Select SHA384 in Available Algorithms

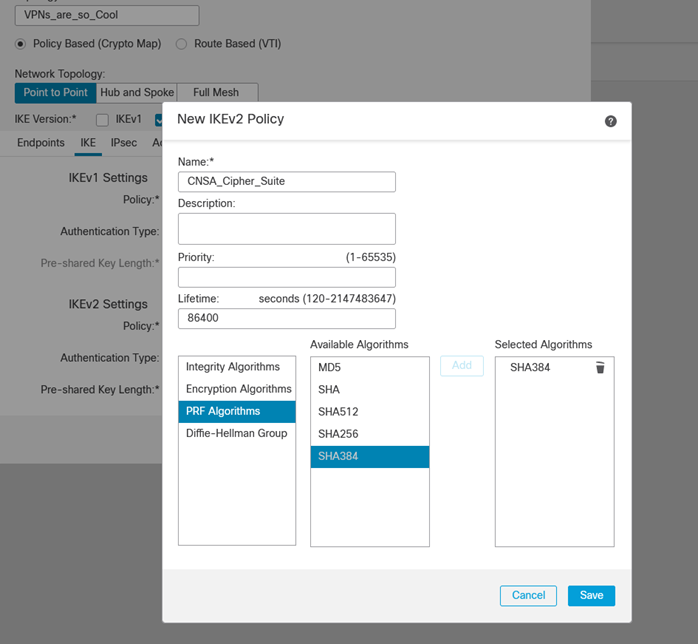tap(370, 456)
